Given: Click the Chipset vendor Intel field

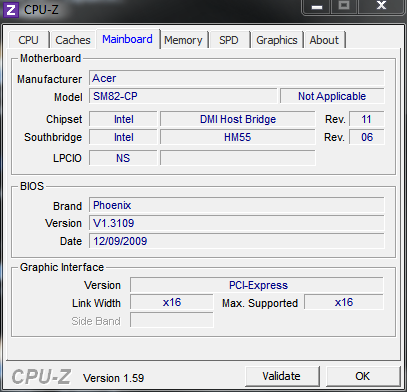Looking at the screenshot, I should point(123,119).
